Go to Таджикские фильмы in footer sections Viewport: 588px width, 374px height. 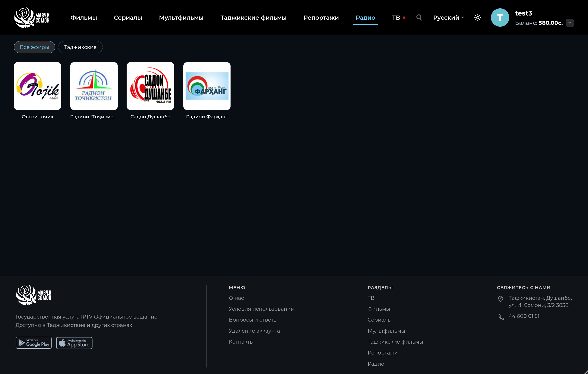click(395, 342)
